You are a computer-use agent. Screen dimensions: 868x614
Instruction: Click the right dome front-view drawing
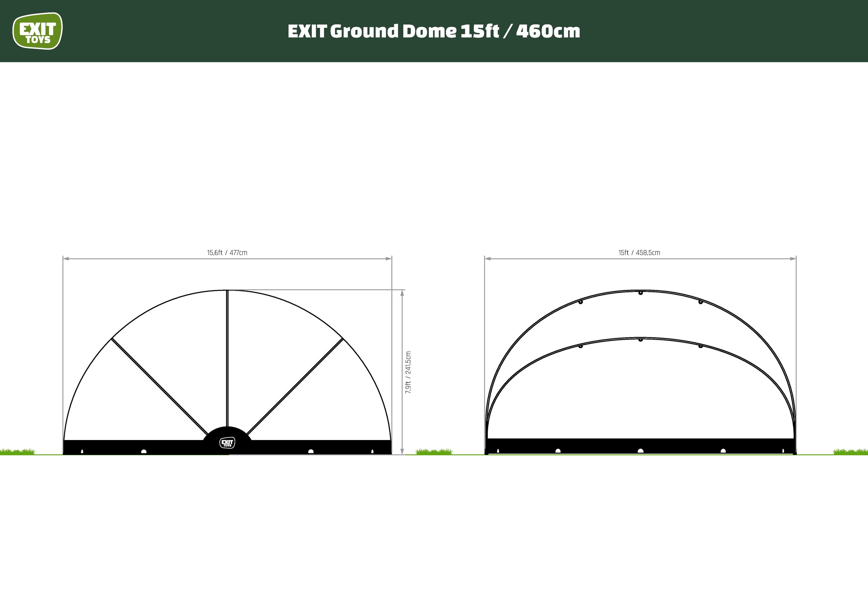pos(641,372)
